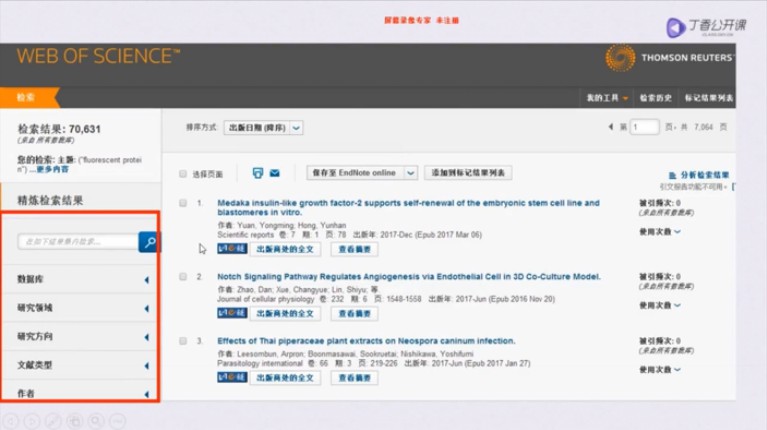Check the 选择页面 select-page checkbox
Screen dimensions: 767x430
183,174
